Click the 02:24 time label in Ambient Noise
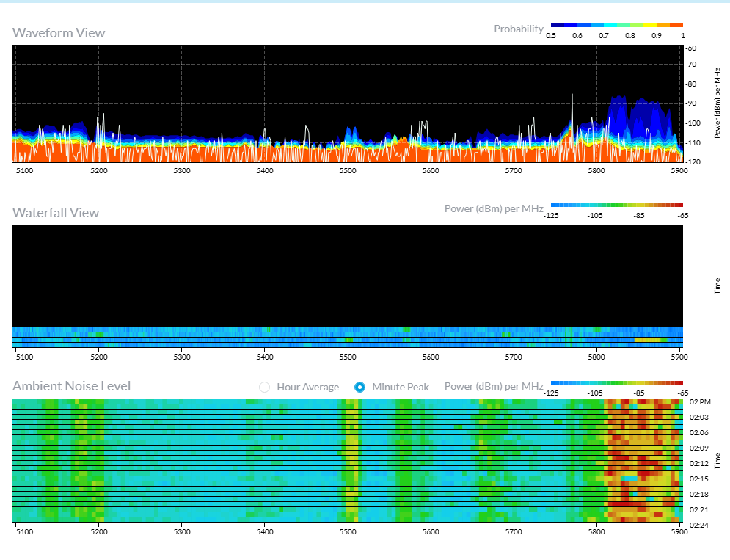The width and height of the screenshot is (730, 560). [698, 526]
